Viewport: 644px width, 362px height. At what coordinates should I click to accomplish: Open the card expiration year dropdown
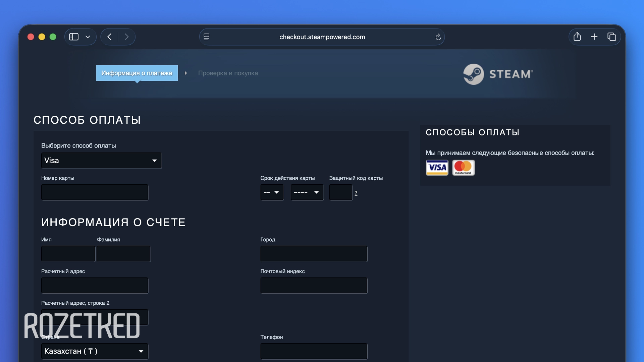307,192
